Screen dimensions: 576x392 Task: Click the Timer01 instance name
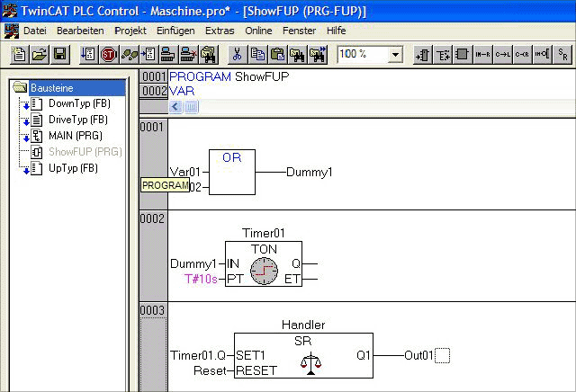[x=264, y=233]
